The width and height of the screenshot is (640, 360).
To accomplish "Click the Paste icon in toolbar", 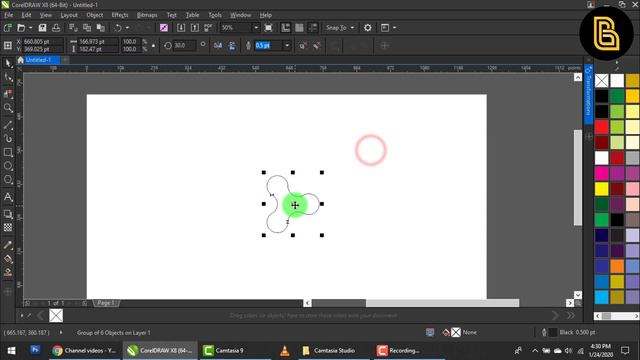I will coord(100,28).
